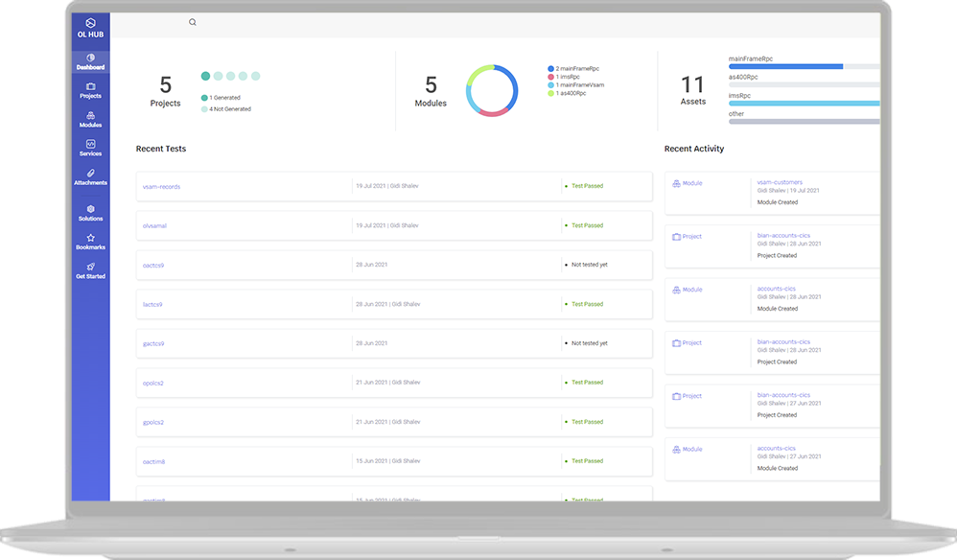The image size is (957, 560).
Task: Select the Dashboard icon in the sidebar
Action: 89,58
